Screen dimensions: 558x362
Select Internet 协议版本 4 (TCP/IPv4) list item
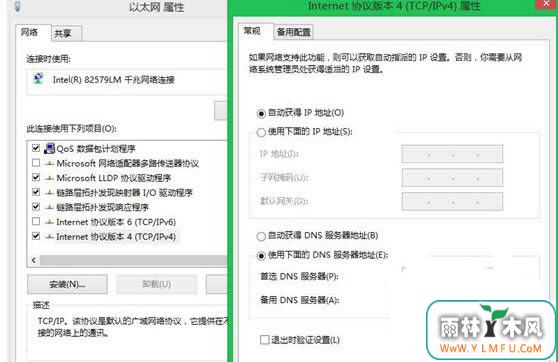coord(116,236)
